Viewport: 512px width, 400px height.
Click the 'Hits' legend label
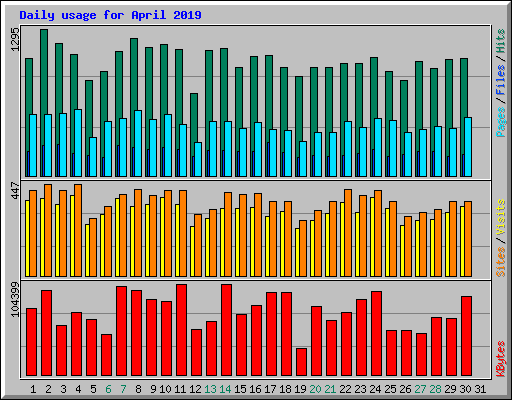[x=501, y=42]
